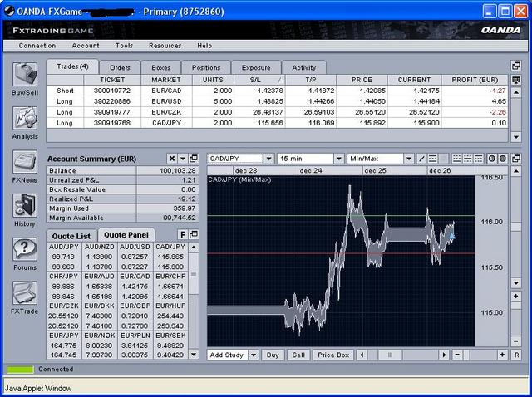Open the FXTrade sidebar icon
This screenshot has height=397, width=532.
[x=25, y=292]
